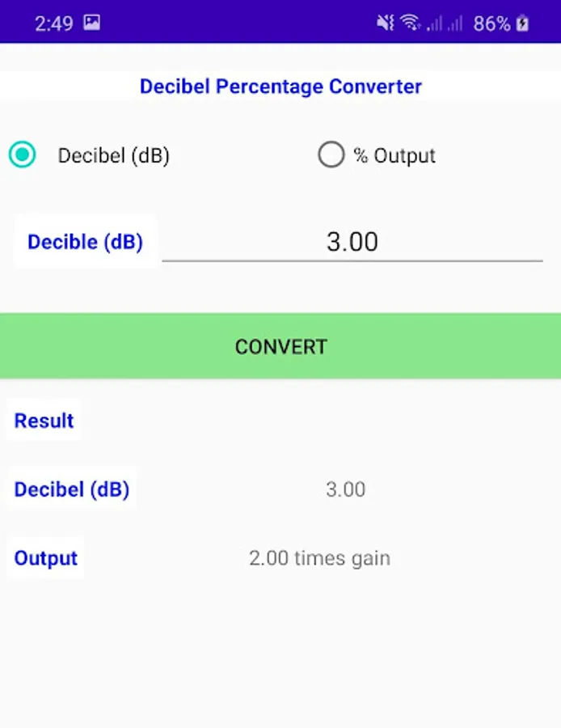Tap the 86% battery percentage text

[491, 23]
